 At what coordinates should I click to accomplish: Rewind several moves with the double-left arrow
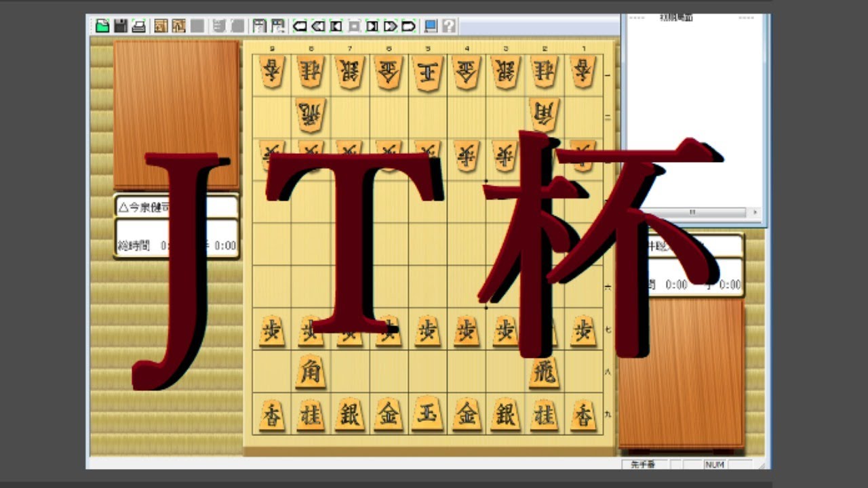[317, 26]
